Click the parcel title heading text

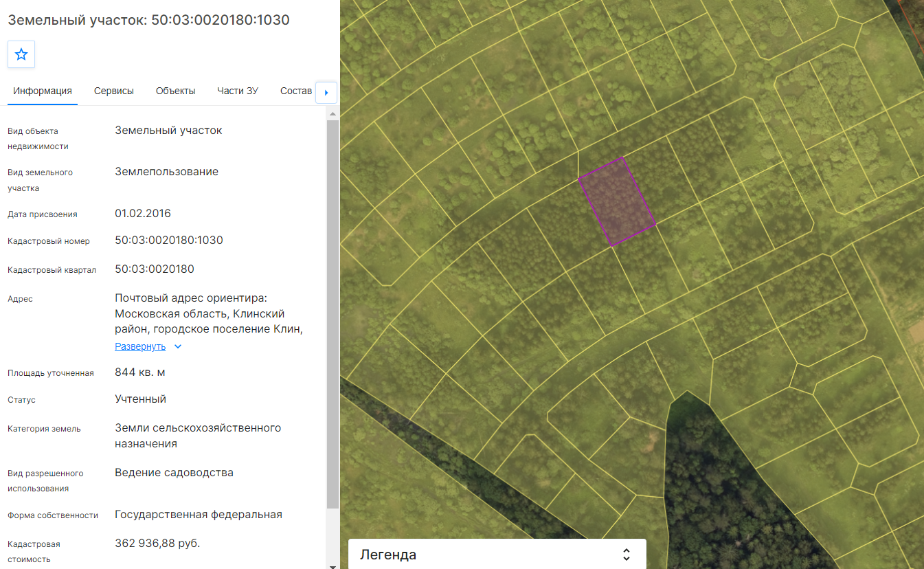(x=148, y=20)
